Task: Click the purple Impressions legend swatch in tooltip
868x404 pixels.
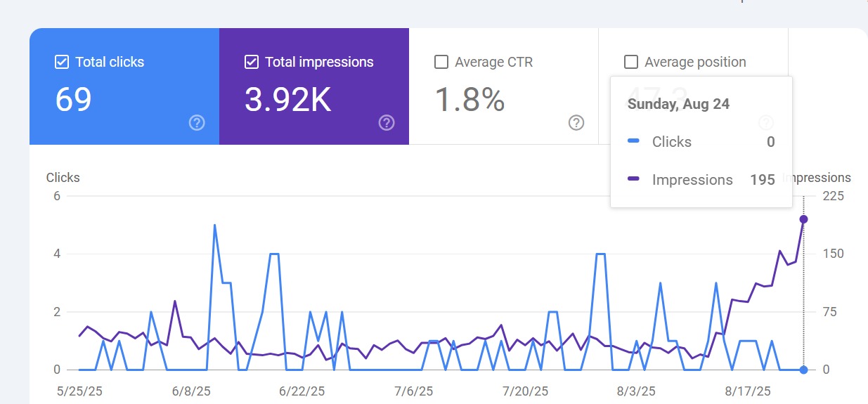Action: pyautogui.click(x=633, y=180)
